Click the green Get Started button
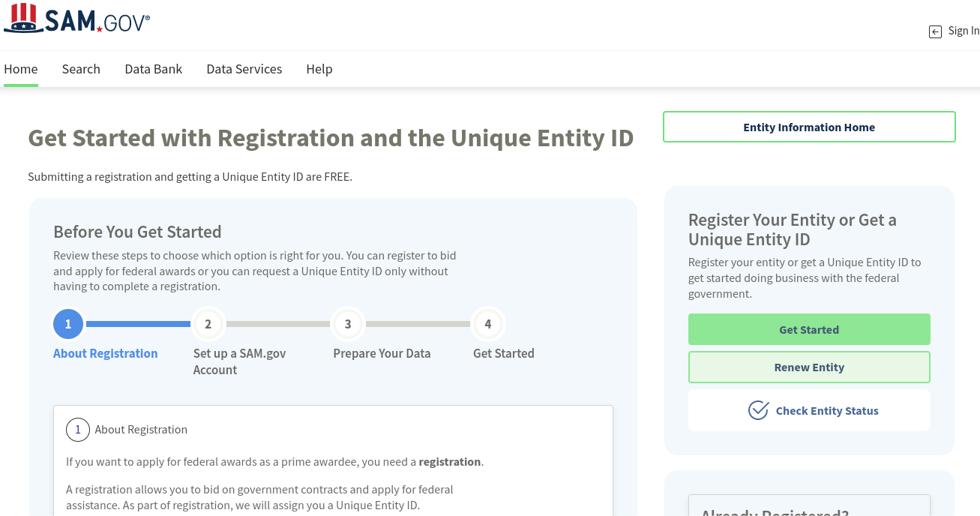This screenshot has width=980, height=516. click(x=809, y=329)
